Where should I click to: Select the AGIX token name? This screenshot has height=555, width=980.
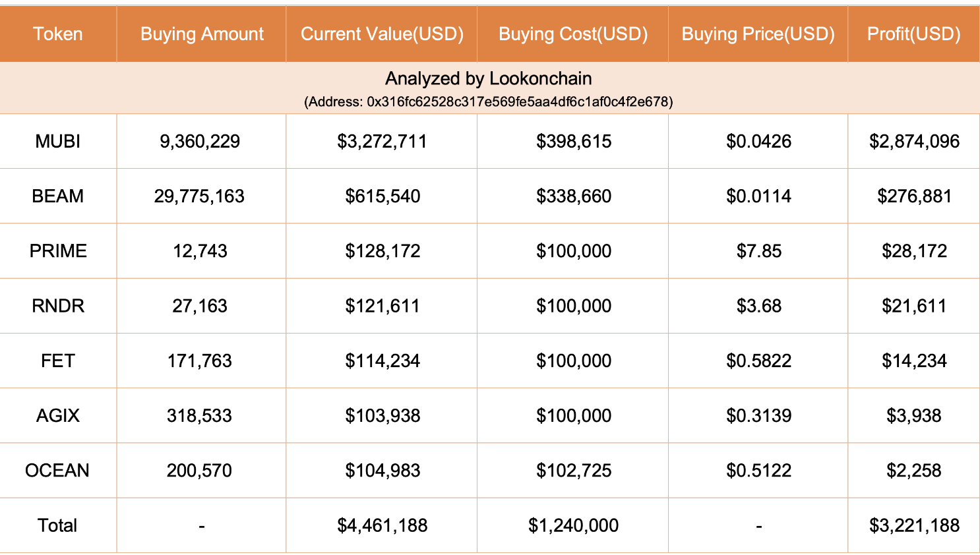click(x=58, y=415)
